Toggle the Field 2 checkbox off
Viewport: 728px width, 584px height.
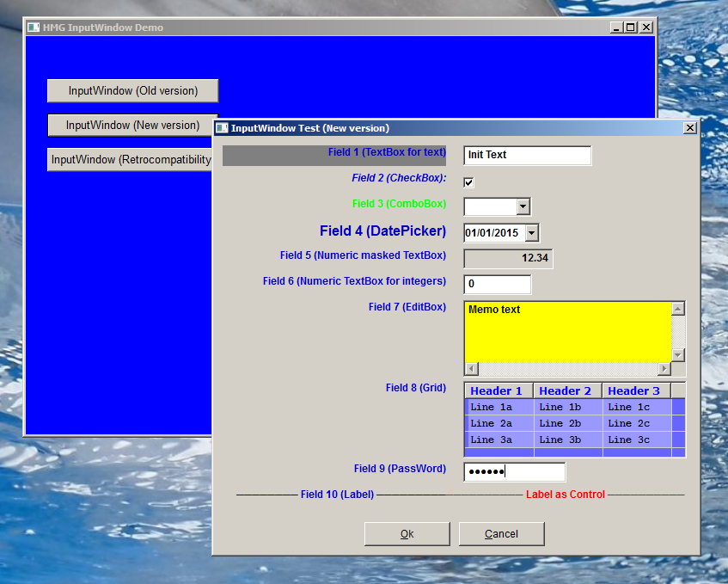click(x=468, y=181)
